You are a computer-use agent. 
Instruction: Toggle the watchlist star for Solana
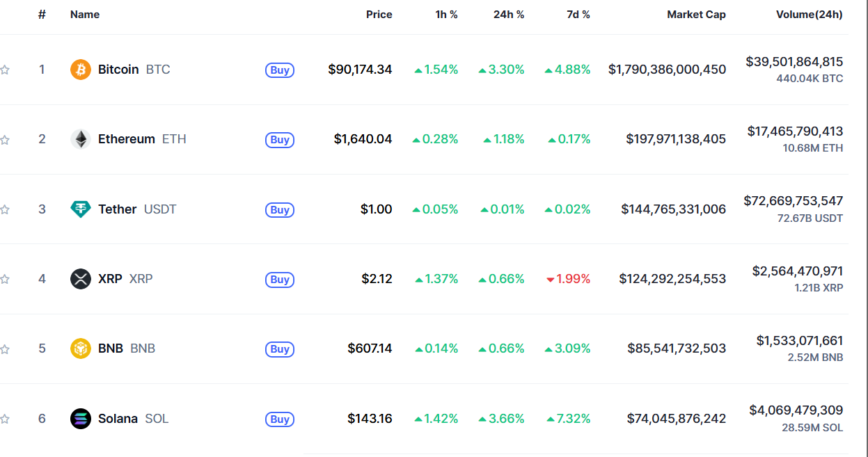[5, 419]
